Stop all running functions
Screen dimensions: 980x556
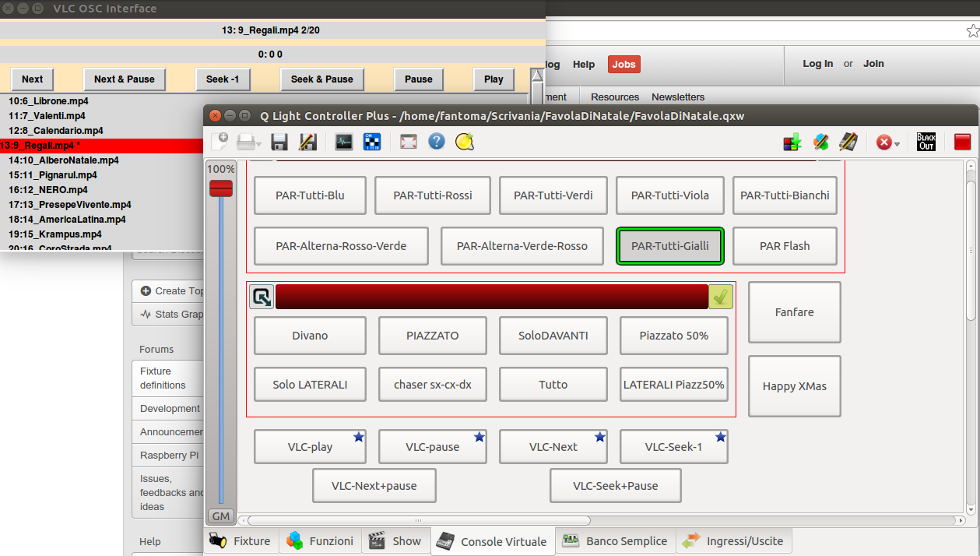pos(883,143)
